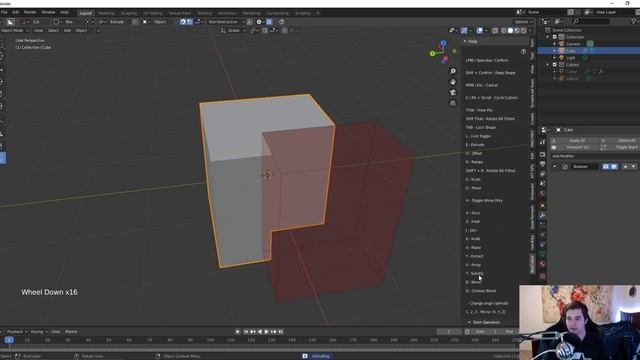The height and width of the screenshot is (360, 640).
Task: Collapse the Collection tree in outliner
Action: (548, 37)
